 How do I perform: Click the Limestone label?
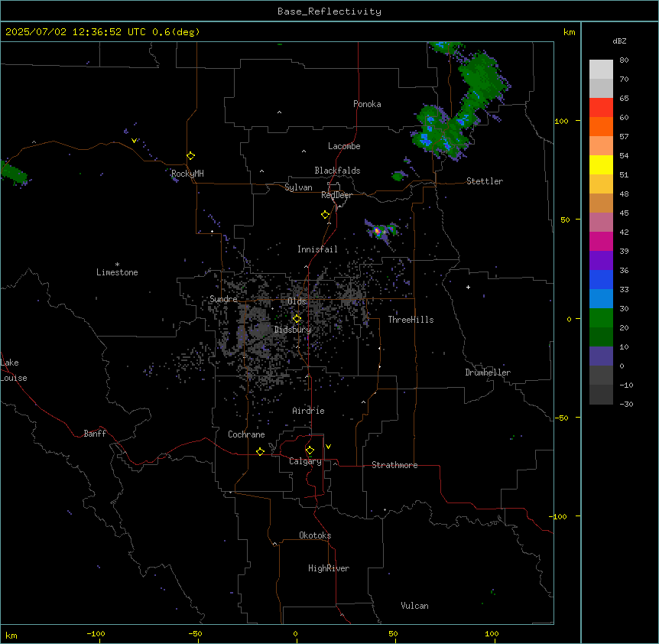point(117,272)
